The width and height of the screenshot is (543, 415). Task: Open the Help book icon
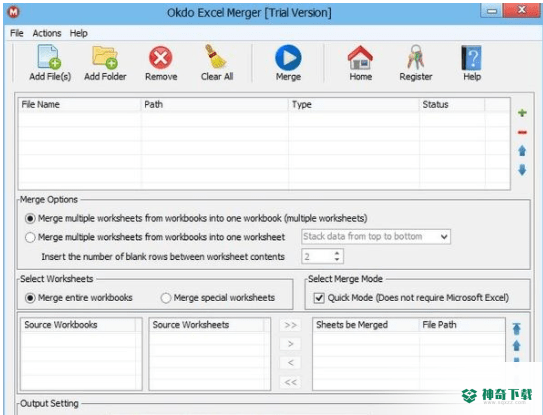coord(471,58)
